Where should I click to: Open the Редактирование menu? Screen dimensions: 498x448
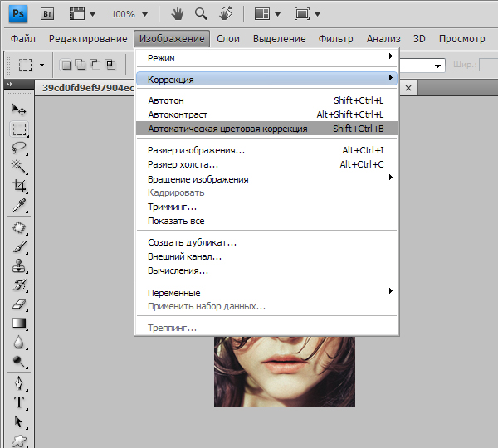pyautogui.click(x=88, y=39)
